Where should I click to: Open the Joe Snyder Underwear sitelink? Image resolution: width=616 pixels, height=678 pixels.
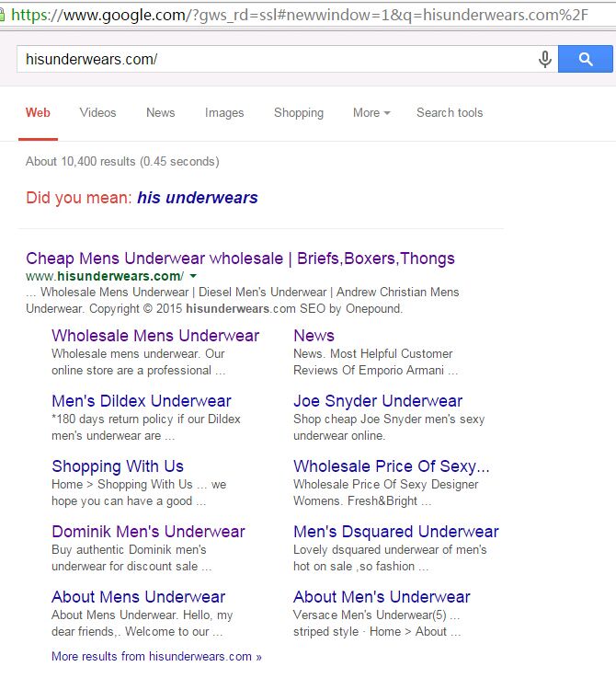378,401
